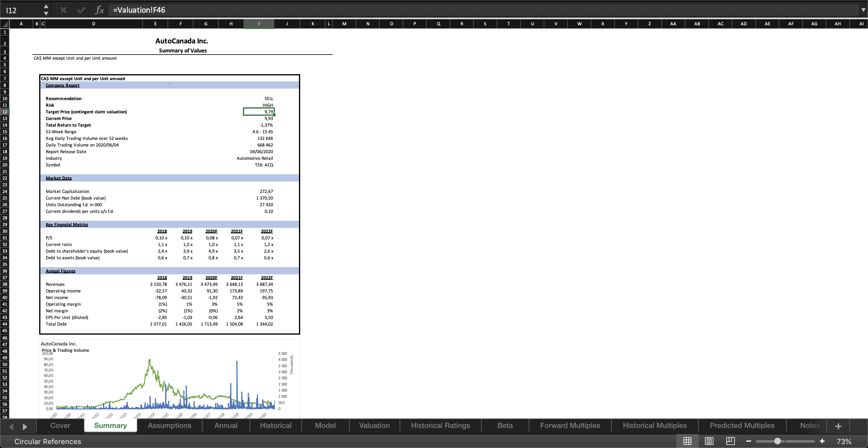Click the select-all corner triangle

[x=5, y=24]
